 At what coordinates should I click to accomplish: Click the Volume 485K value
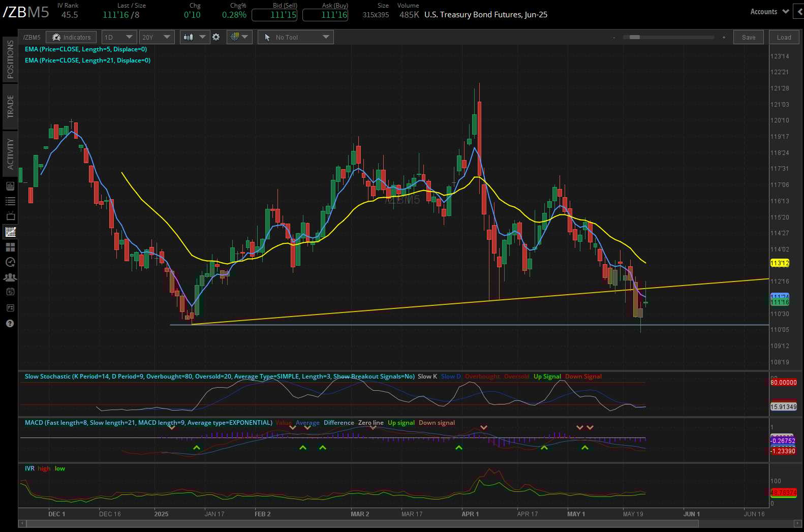coord(409,15)
